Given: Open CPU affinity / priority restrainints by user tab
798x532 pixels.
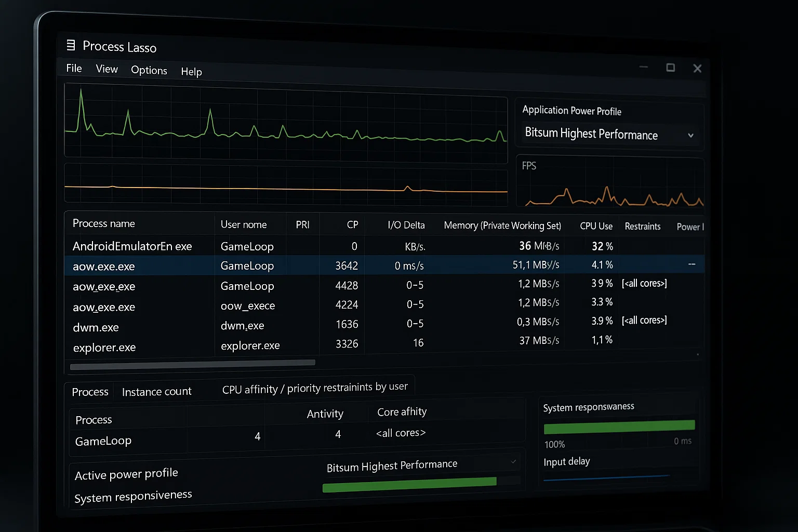Looking at the screenshot, I should (x=315, y=388).
